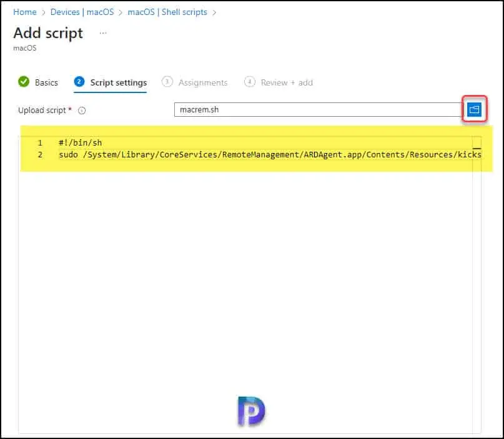Click the green check icon for Basics
The height and width of the screenshot is (439, 504).
point(24,82)
